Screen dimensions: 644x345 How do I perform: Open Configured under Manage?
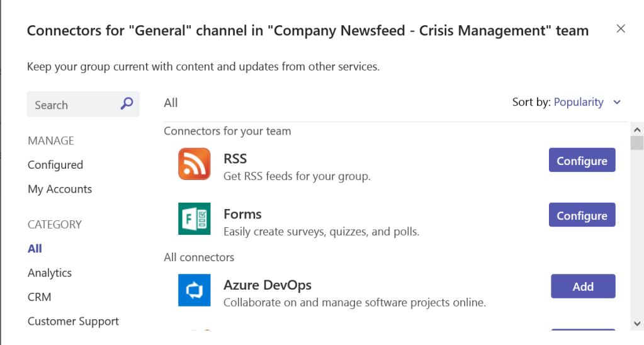55,165
